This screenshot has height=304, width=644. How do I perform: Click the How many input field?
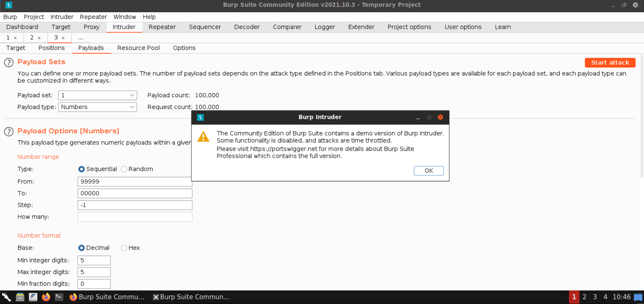[135, 217]
